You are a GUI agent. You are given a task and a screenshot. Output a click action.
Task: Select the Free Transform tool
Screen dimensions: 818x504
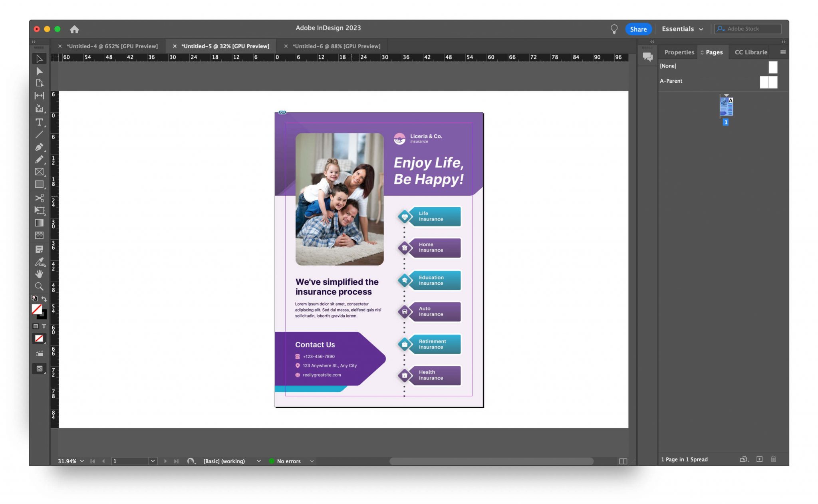(x=39, y=210)
